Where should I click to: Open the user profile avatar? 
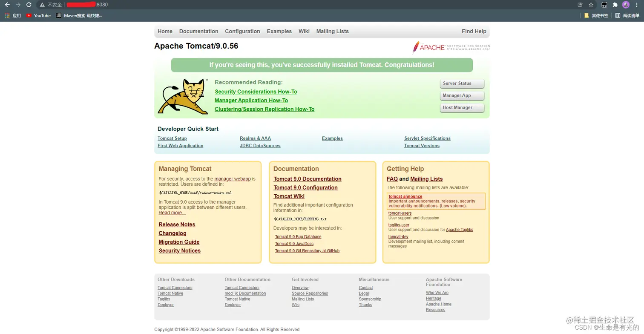click(626, 5)
